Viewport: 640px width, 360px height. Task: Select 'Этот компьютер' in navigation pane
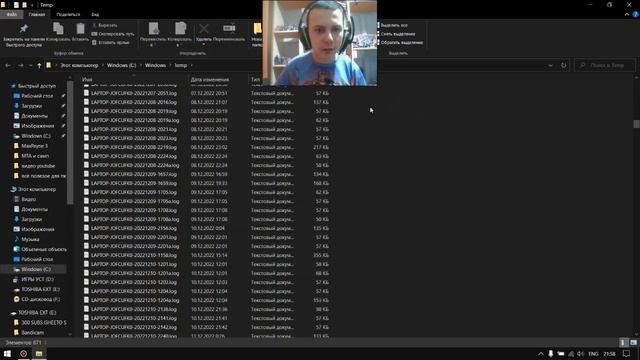click(37, 189)
